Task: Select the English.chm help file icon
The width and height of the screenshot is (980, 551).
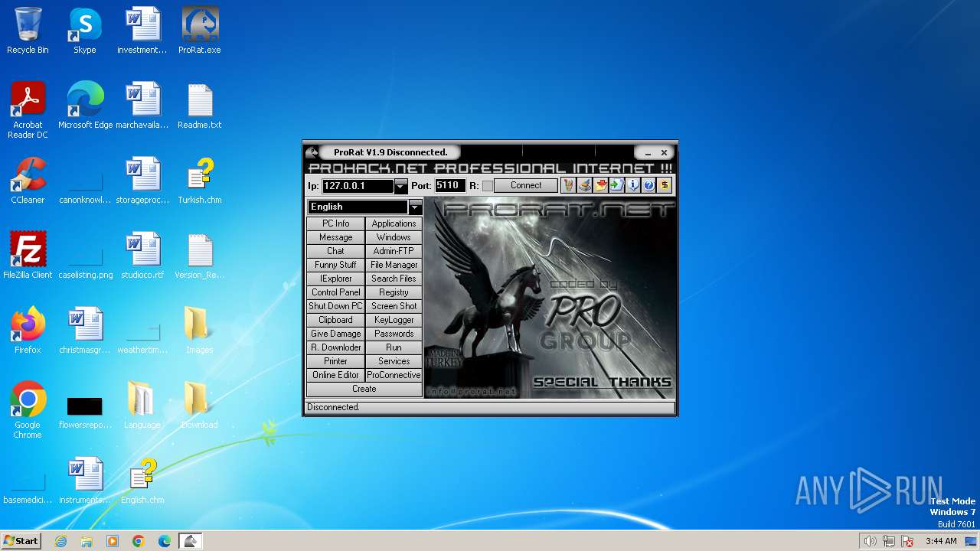Action: click(x=142, y=481)
